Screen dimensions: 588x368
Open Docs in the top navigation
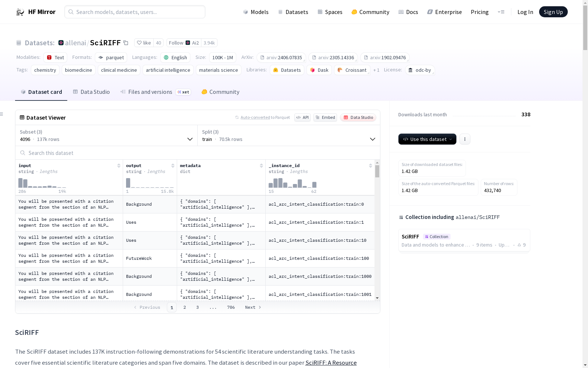pyautogui.click(x=408, y=12)
